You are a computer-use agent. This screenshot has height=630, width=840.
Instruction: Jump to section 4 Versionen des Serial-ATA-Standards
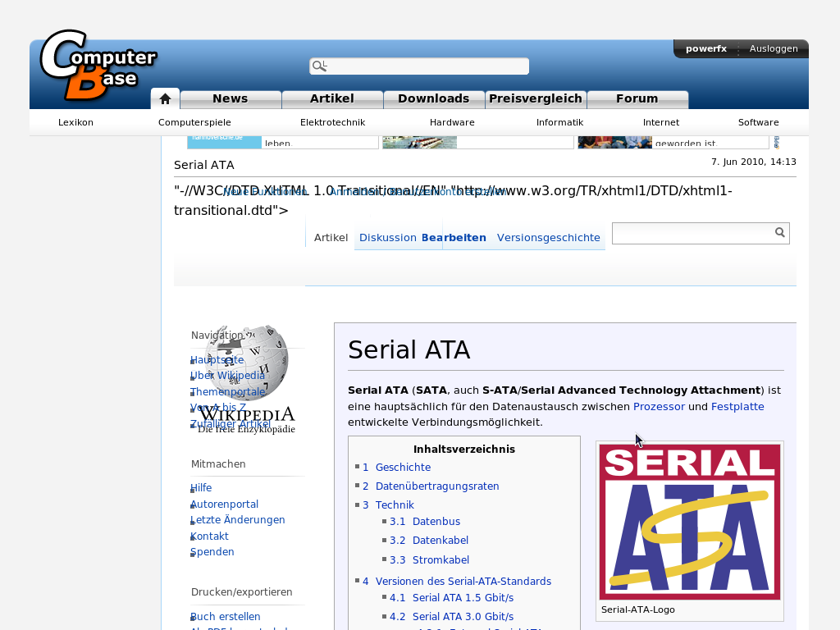coord(457,582)
